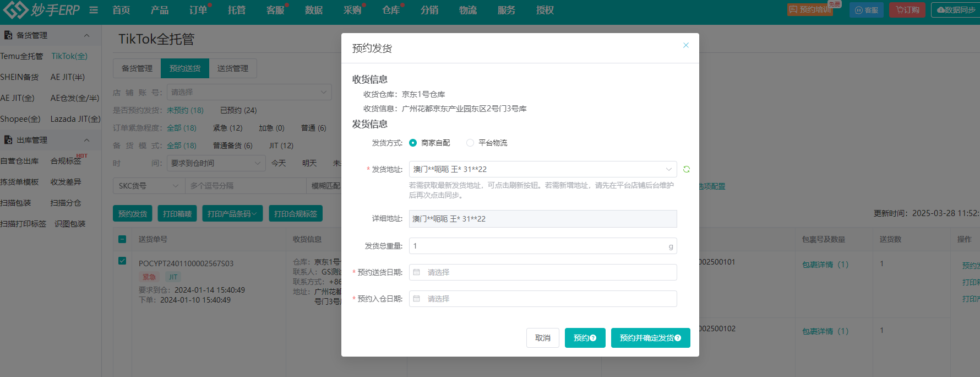
Task: Close the 预约发货 dialog
Action: point(686,45)
